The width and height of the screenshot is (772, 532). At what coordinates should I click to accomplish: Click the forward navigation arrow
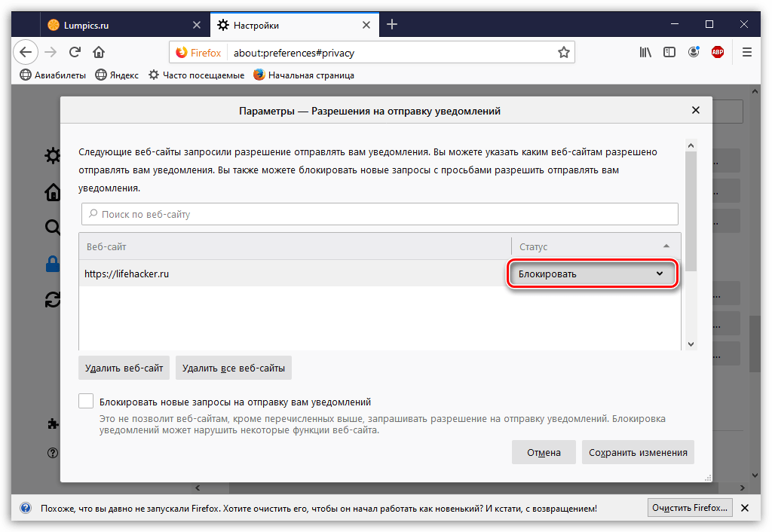51,52
